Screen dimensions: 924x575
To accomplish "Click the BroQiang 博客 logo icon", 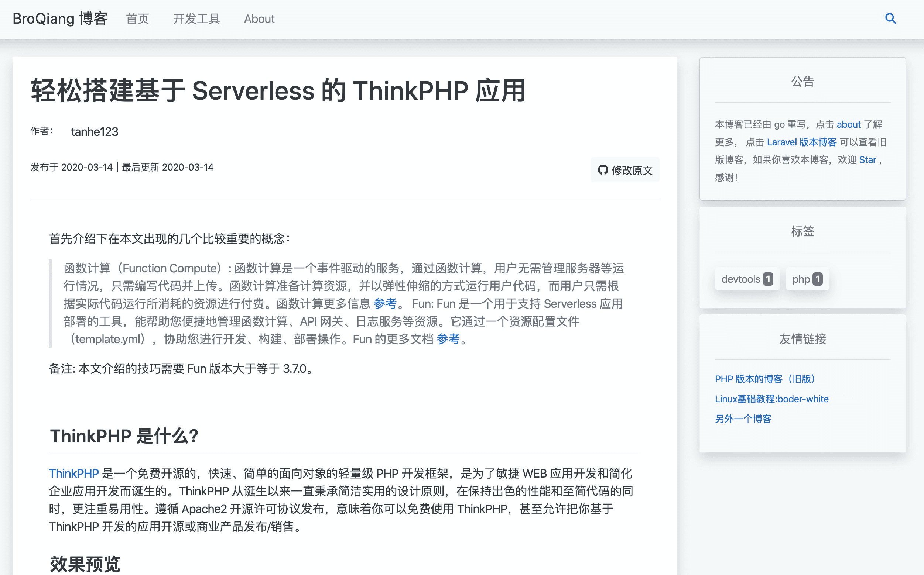I will tap(59, 18).
